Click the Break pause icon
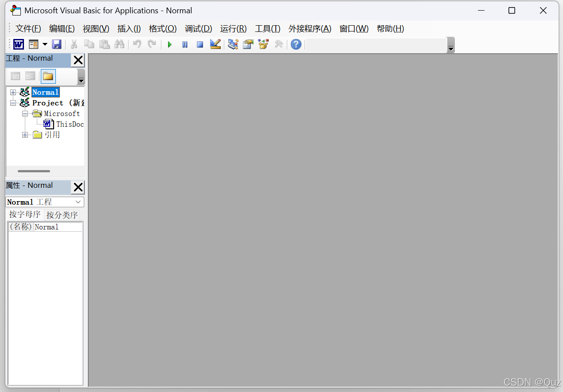The image size is (563, 392). point(185,44)
